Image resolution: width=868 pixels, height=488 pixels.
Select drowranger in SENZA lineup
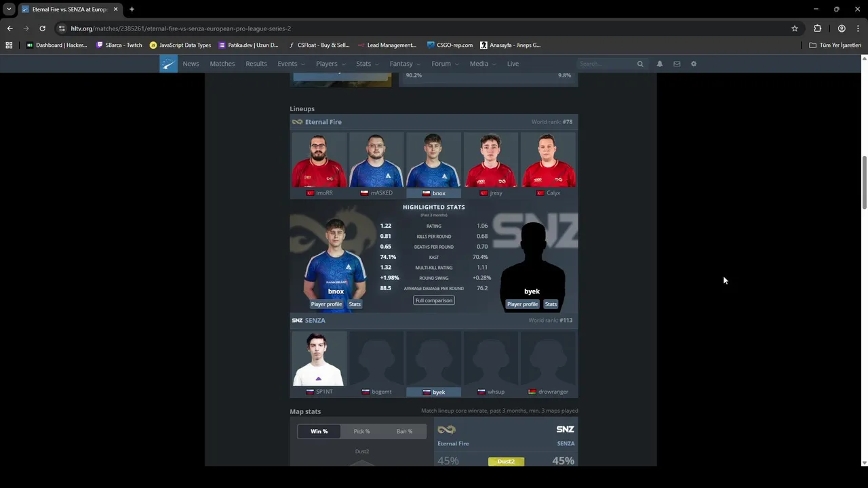coord(548,363)
